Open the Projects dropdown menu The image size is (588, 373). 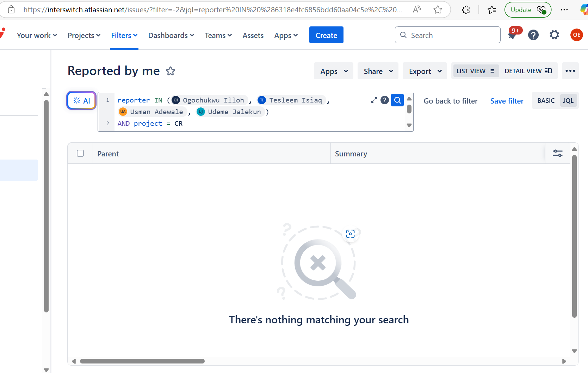click(84, 35)
